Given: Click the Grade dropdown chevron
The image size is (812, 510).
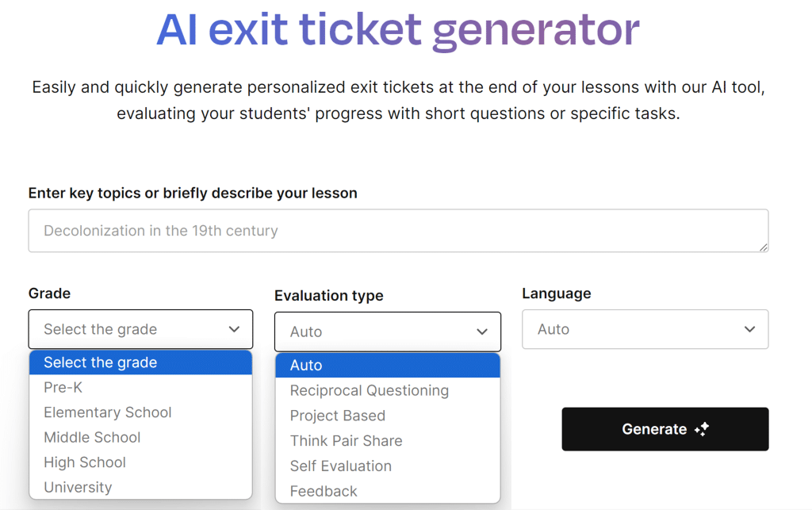Looking at the screenshot, I should coord(235,328).
